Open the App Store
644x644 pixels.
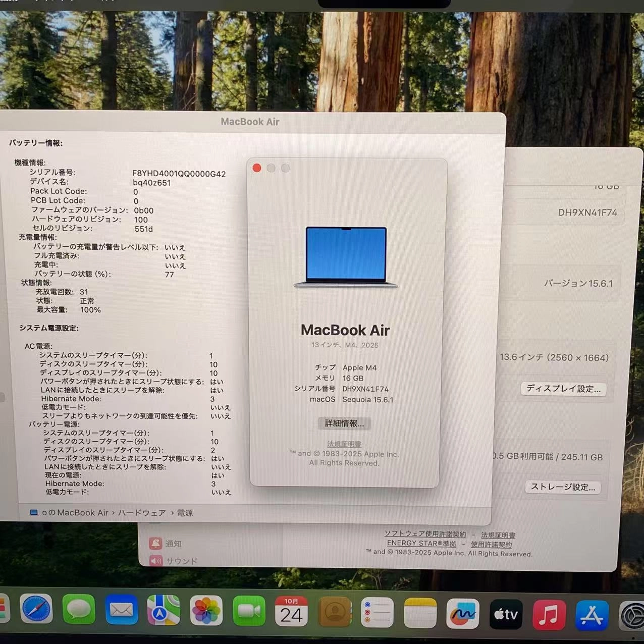(x=591, y=615)
